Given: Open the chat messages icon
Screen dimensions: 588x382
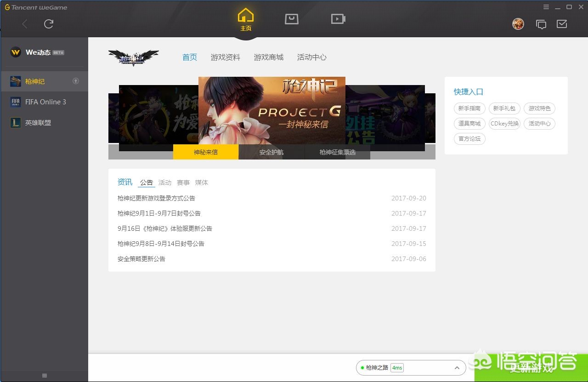Looking at the screenshot, I should 541,24.
